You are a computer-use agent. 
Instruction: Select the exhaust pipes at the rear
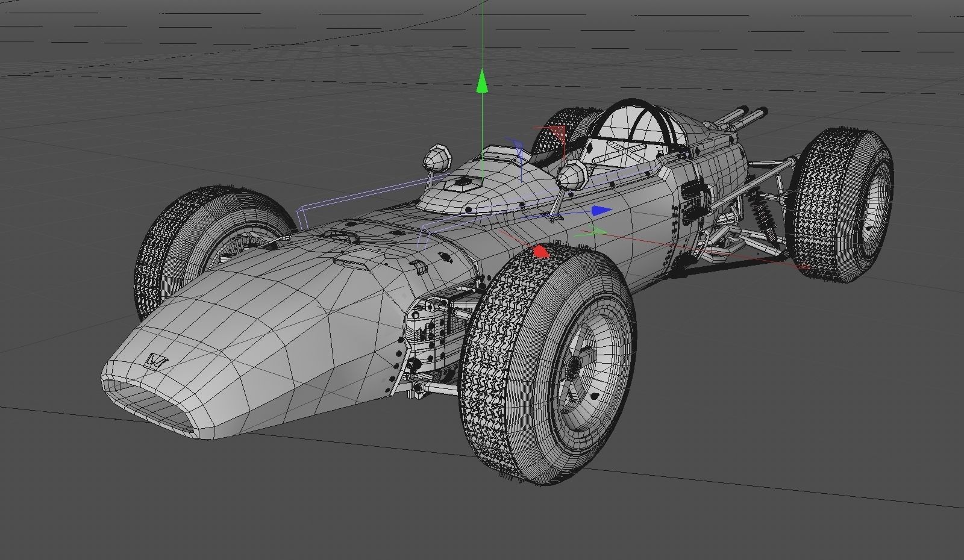[740, 117]
